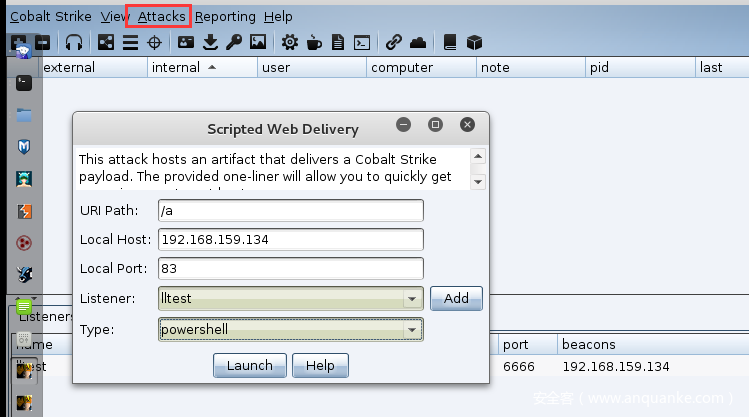Open the View menu

coord(114,17)
